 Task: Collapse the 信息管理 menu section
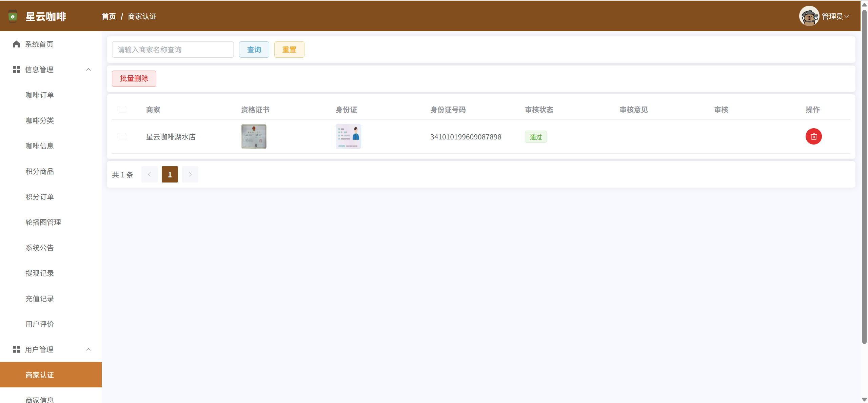click(x=88, y=70)
